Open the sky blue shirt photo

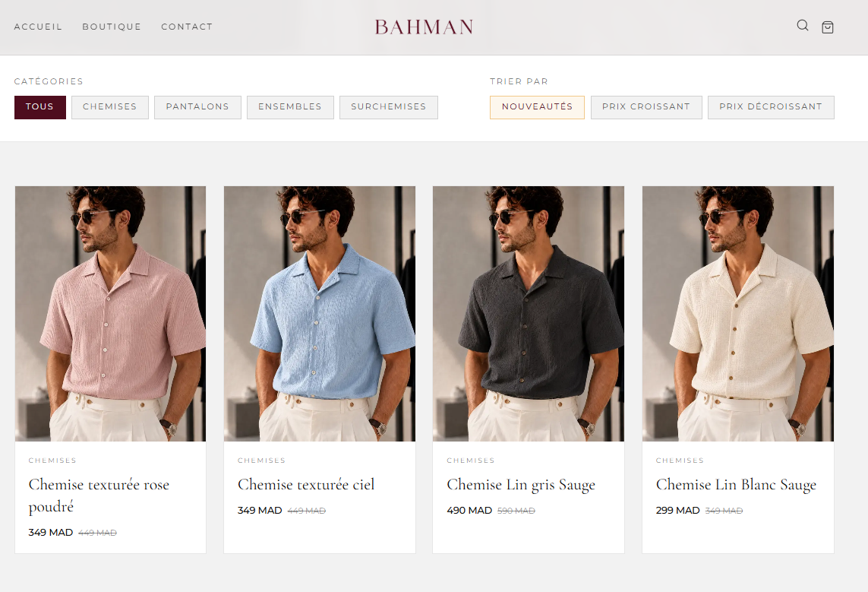(x=320, y=313)
